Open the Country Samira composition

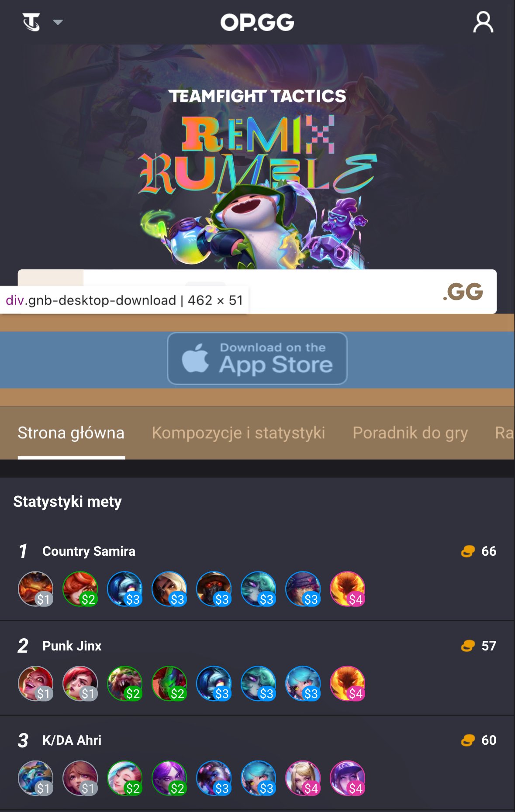[89, 551]
